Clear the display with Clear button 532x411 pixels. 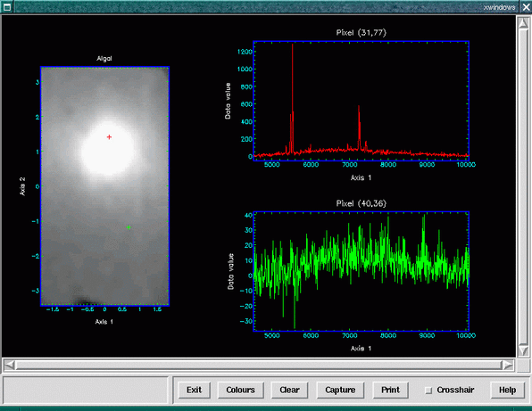[x=289, y=390]
